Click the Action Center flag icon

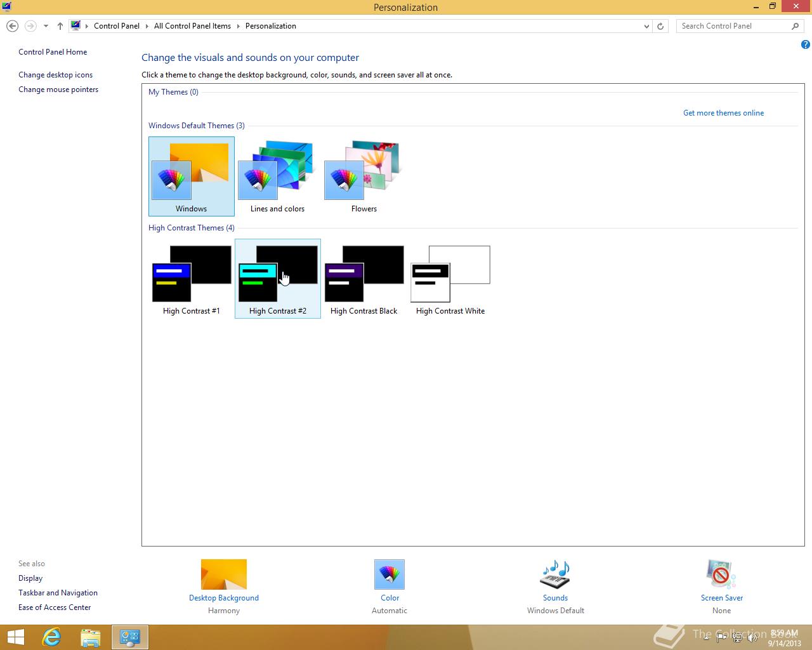[x=722, y=638]
